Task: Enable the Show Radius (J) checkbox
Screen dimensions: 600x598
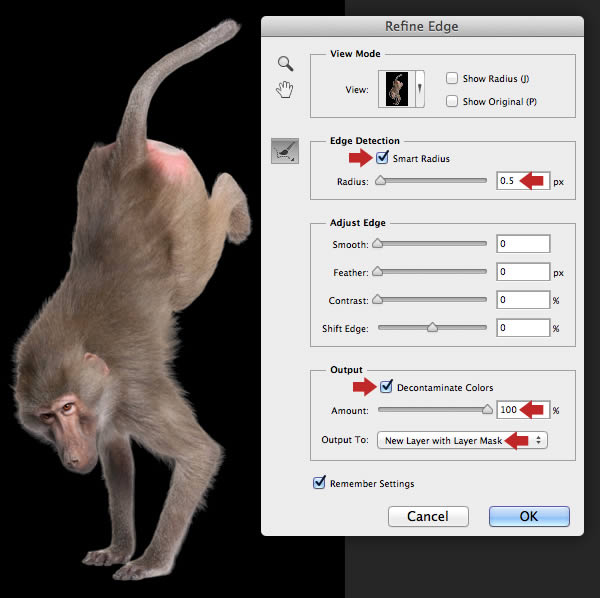Action: (x=452, y=78)
